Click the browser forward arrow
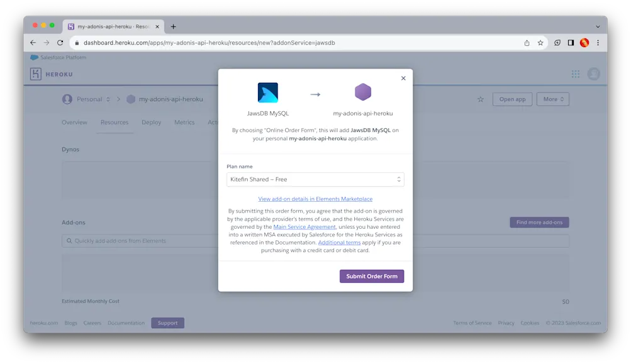This screenshot has width=631, height=364. point(47,43)
